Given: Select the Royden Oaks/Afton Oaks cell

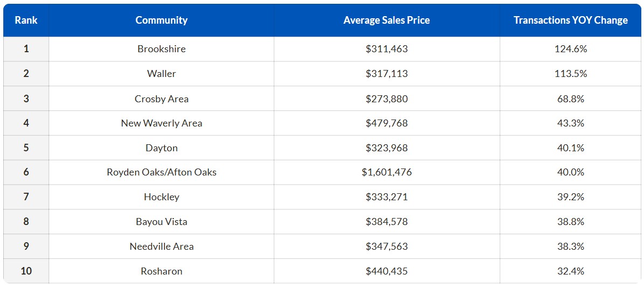Looking at the screenshot, I should click(x=161, y=172).
